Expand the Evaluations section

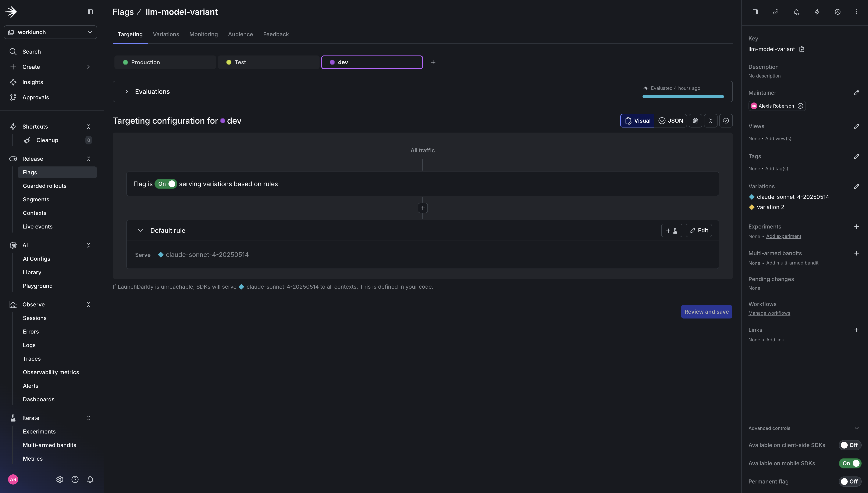(x=126, y=91)
